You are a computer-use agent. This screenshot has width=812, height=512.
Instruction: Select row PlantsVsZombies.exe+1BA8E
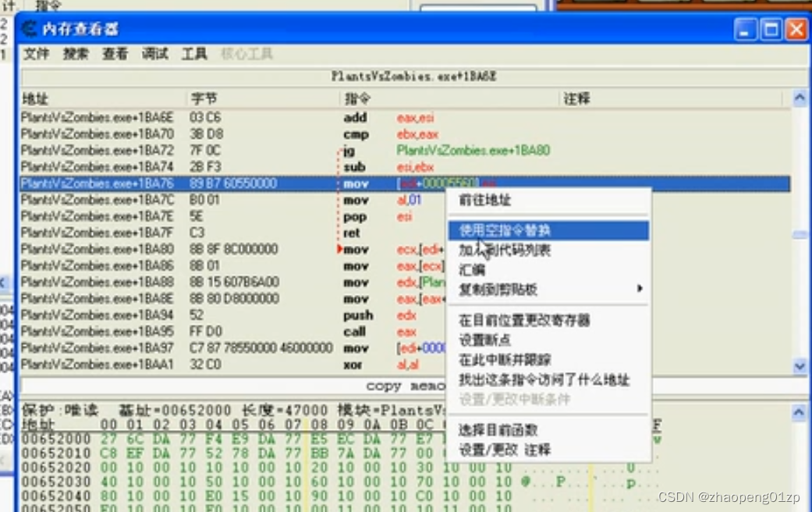tap(233, 299)
